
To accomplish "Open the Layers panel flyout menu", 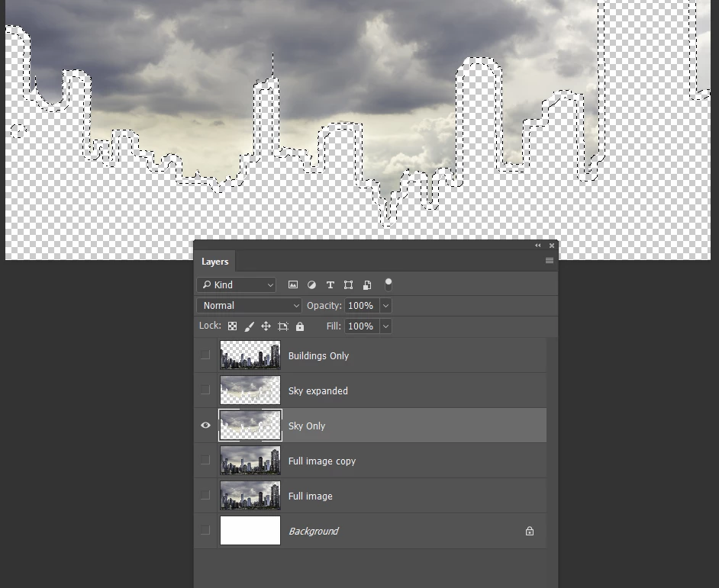I will (550, 261).
